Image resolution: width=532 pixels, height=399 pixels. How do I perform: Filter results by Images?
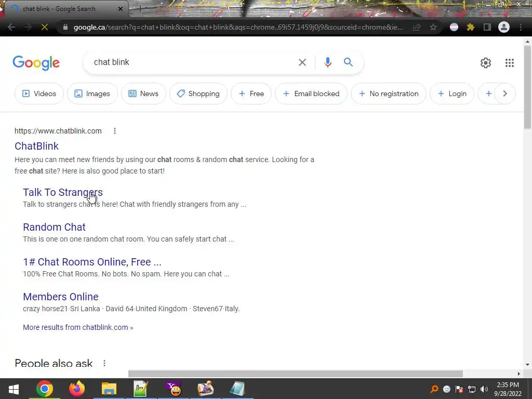[92, 94]
